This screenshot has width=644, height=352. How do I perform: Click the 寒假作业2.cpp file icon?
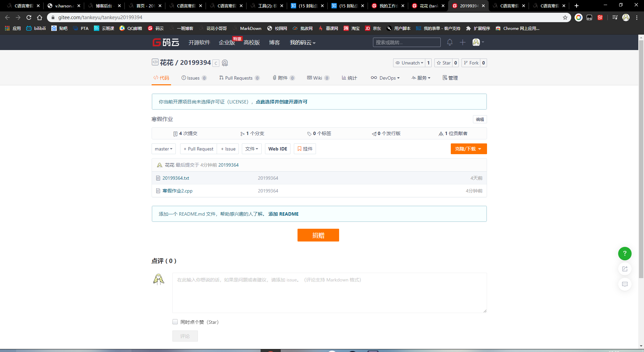[x=158, y=191]
